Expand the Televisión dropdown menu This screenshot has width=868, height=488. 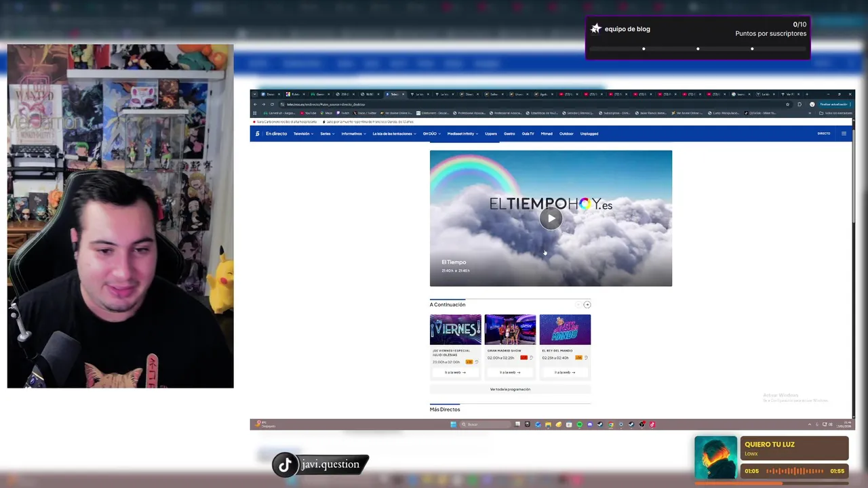click(x=303, y=134)
